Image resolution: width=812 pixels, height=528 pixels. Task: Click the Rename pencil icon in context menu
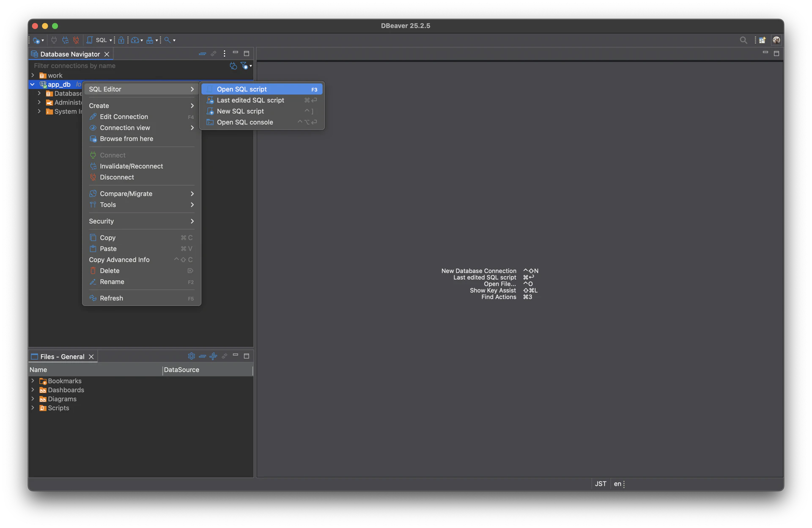(x=93, y=282)
